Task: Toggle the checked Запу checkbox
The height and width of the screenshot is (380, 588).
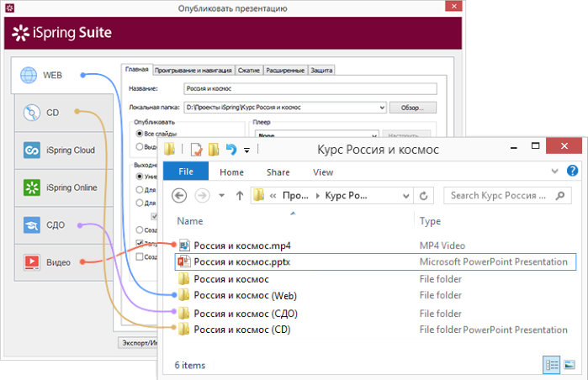Action: tap(140, 243)
